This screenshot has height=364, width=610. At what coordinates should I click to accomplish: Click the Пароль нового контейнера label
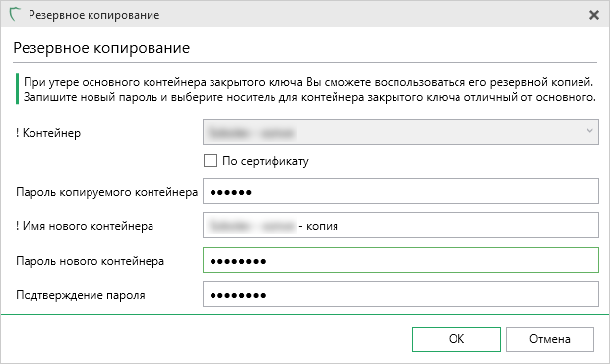(90, 261)
